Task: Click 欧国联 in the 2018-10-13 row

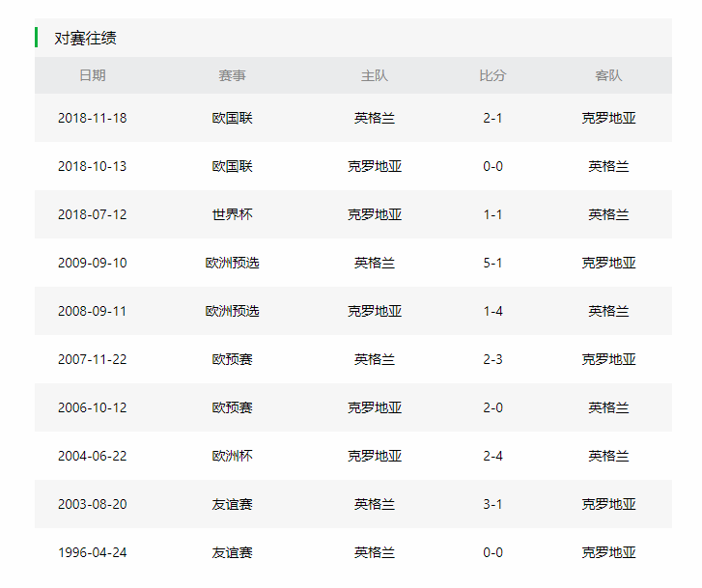Action: tap(232, 166)
